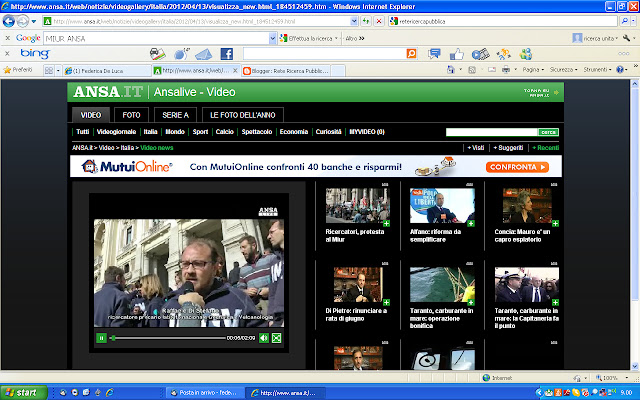Select LE FOTO DELL'ANNO tab
Screen dimensions: 640x400
pyautogui.click(x=243, y=115)
